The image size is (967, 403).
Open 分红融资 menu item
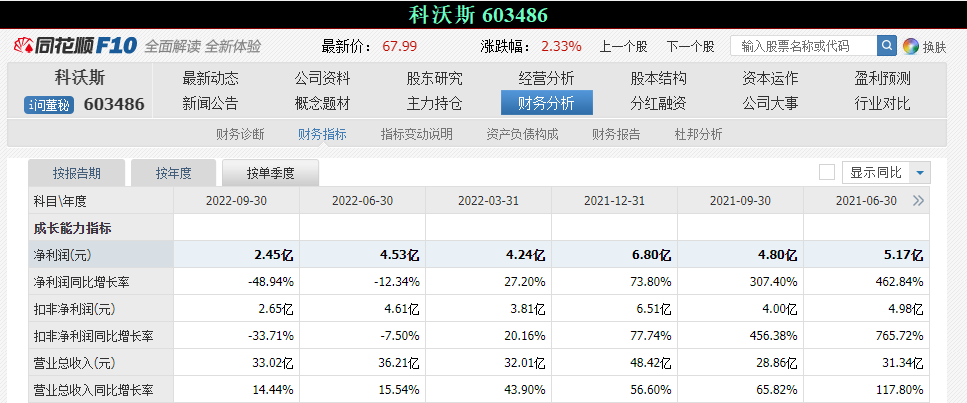[x=658, y=103]
